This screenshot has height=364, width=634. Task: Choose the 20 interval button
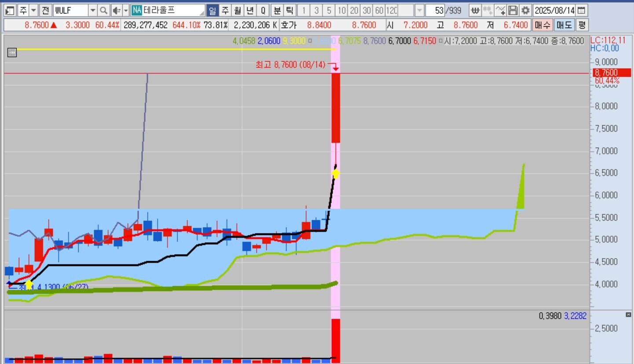[354, 10]
